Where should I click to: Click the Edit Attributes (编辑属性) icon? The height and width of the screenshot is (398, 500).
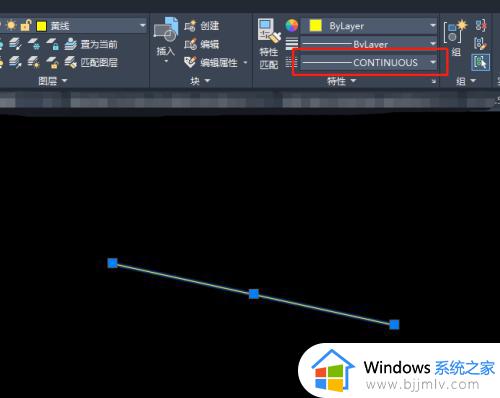[190, 62]
